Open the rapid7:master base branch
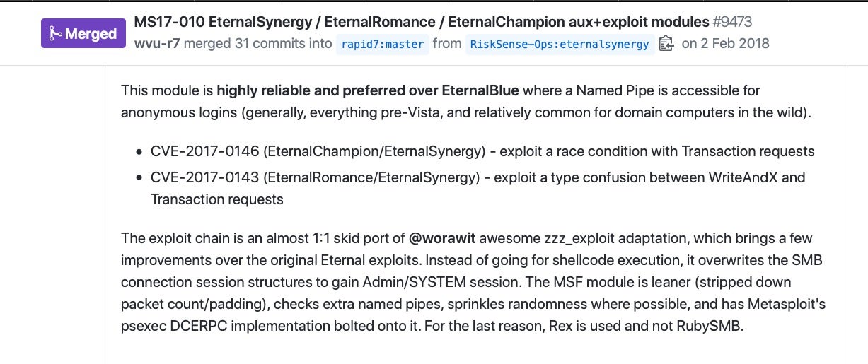Viewport: 868px width, 364px height. point(383,44)
